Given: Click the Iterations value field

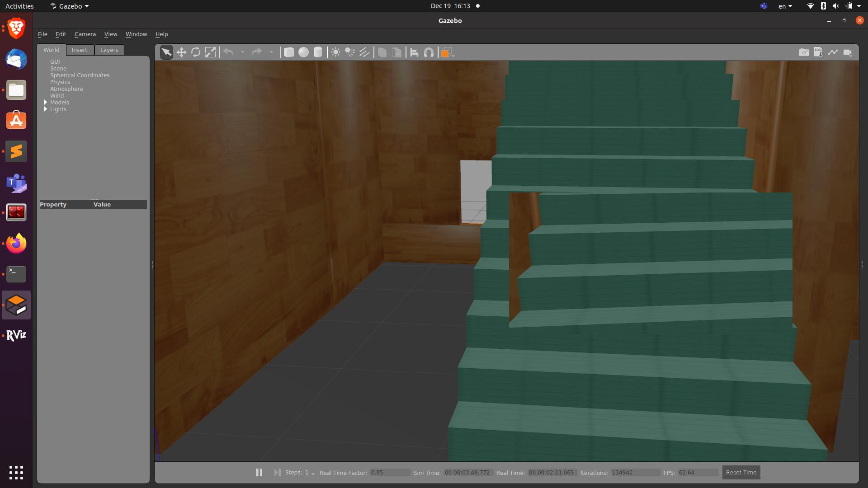Looking at the screenshot, I should 635,473.
